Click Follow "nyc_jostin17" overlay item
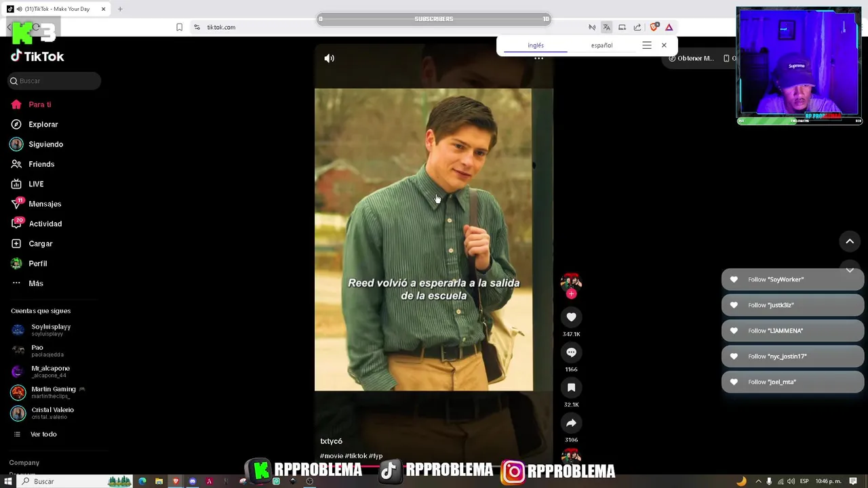 coord(793,357)
